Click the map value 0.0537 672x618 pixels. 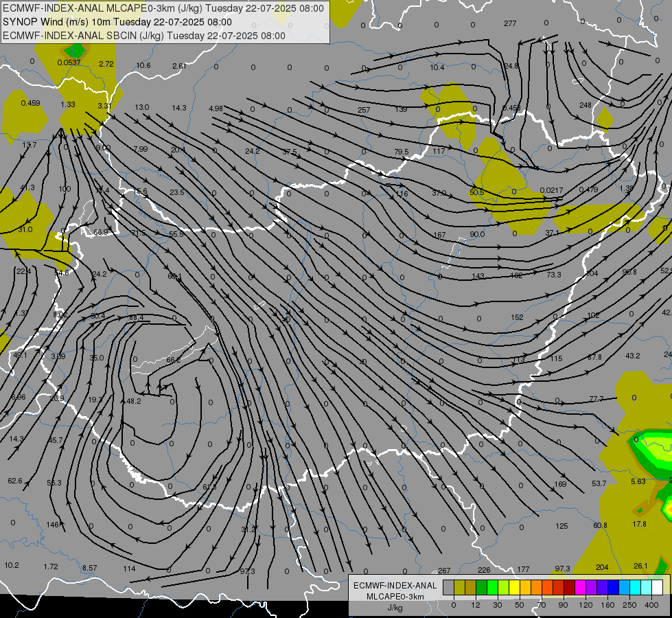pyautogui.click(x=69, y=62)
